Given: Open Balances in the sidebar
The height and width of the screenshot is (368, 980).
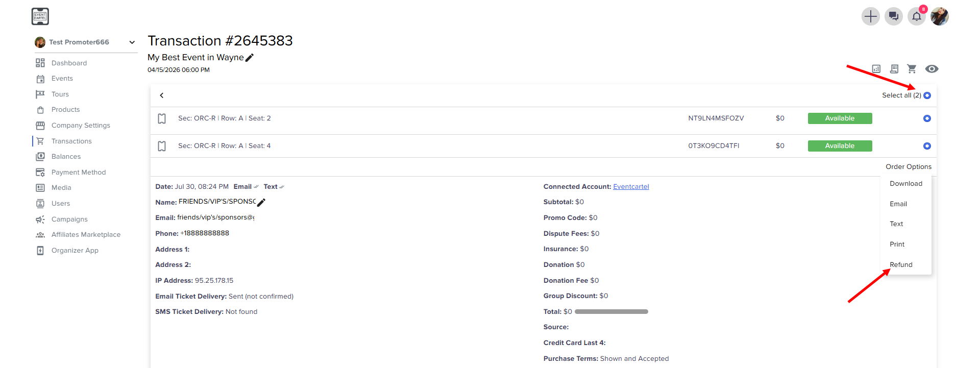Looking at the screenshot, I should pos(66,157).
